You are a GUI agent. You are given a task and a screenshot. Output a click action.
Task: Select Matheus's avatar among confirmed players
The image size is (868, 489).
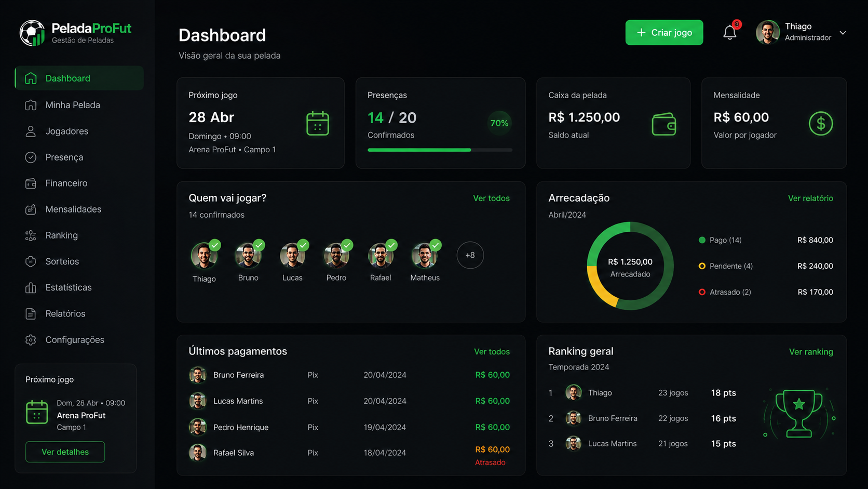click(x=425, y=255)
